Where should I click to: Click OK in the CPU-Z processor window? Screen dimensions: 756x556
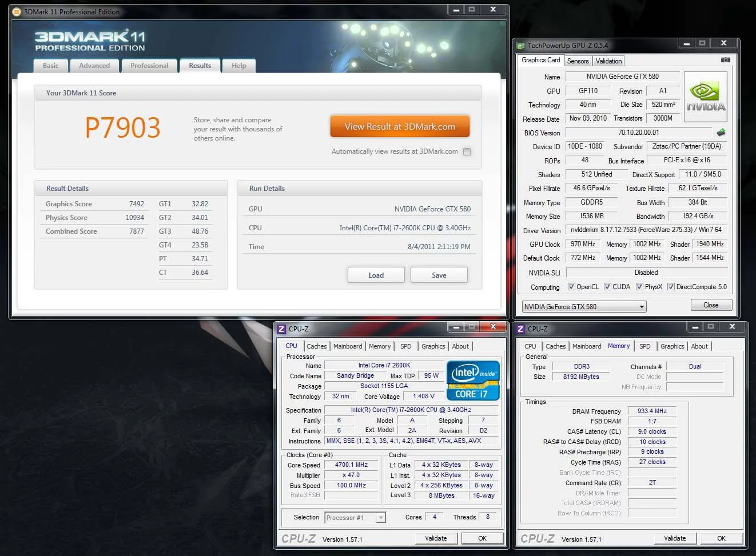[x=482, y=538]
